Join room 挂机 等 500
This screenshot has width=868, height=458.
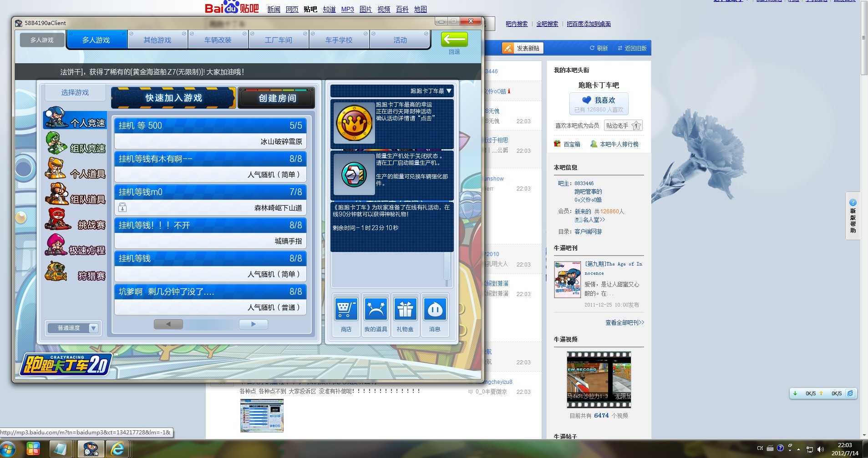(210, 134)
